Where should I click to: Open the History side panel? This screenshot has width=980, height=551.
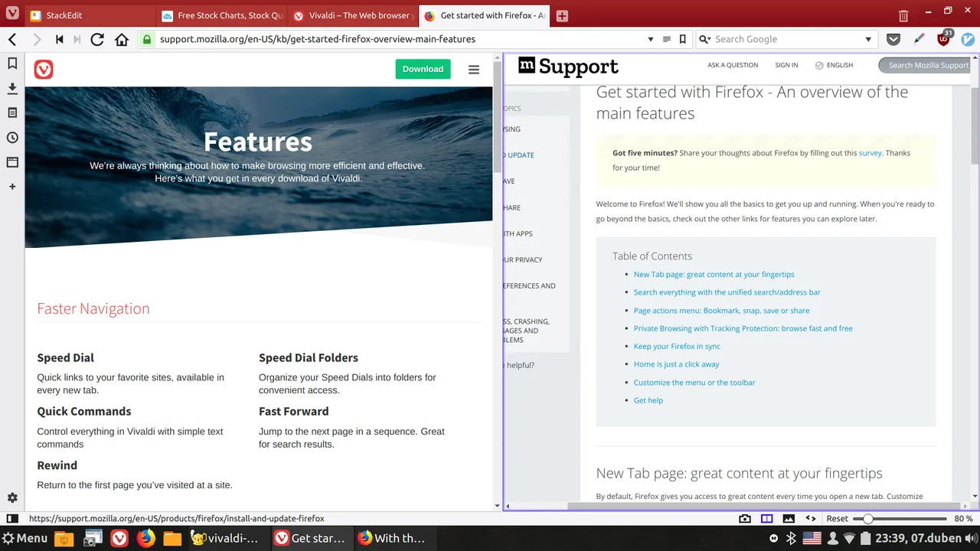[x=12, y=138]
